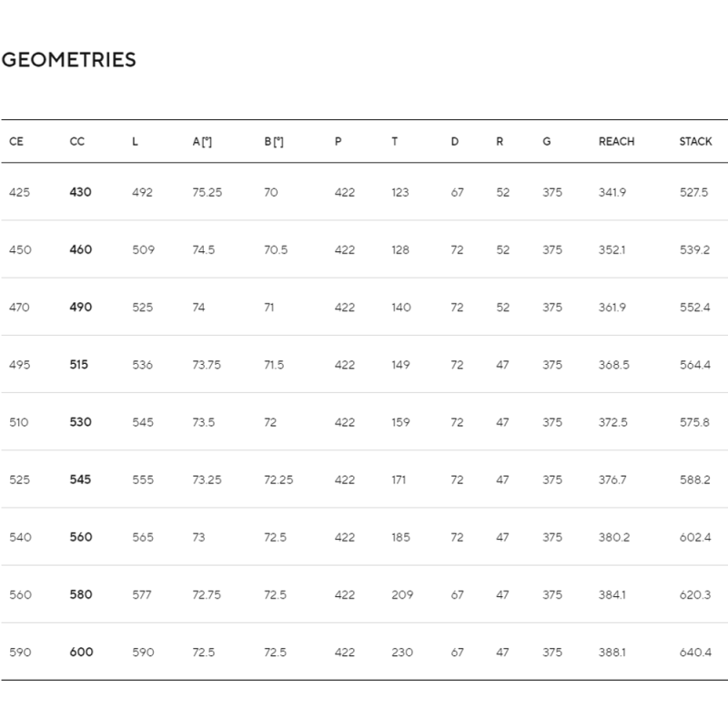Select head tube value 230
This screenshot has width=728, height=728.
401,652
